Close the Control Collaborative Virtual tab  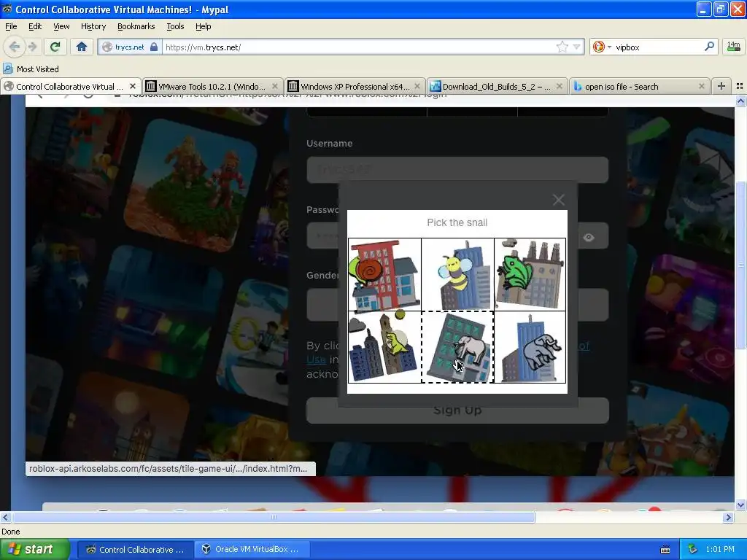pos(133,86)
